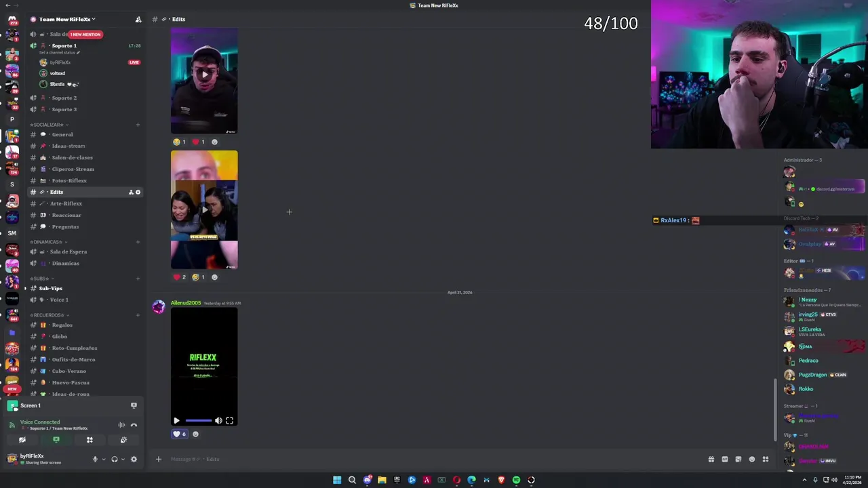Collapse the SOCIALIZAR category
Viewport: 868px width, 488px height.
coord(48,125)
